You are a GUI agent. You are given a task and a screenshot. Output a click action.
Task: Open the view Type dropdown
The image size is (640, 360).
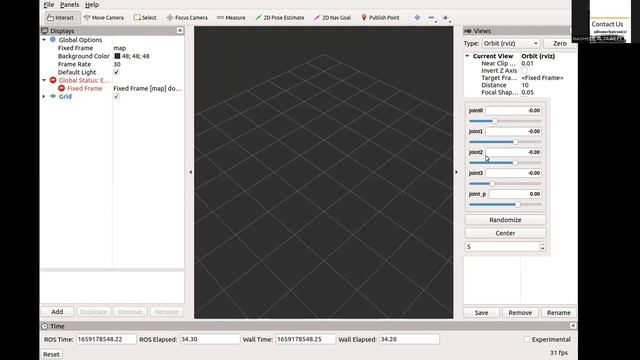point(511,43)
